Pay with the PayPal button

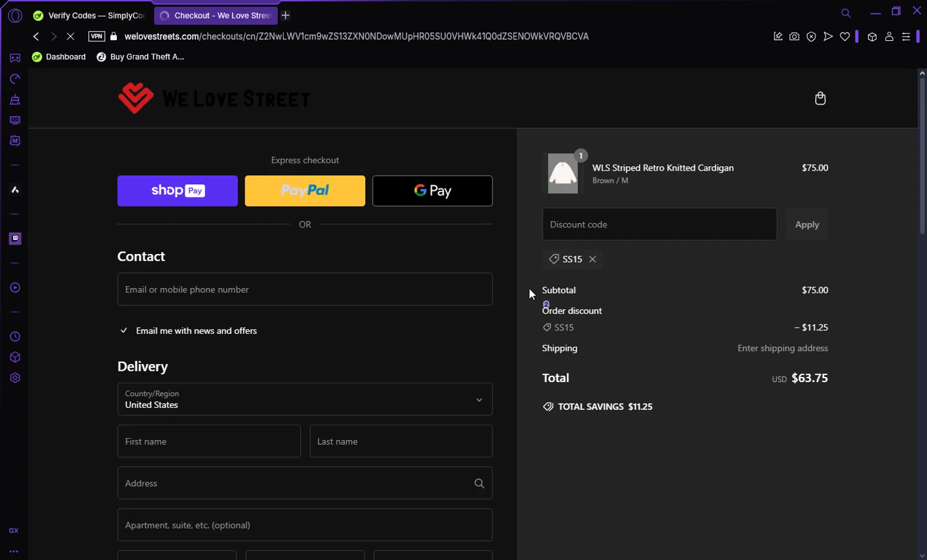tap(305, 191)
